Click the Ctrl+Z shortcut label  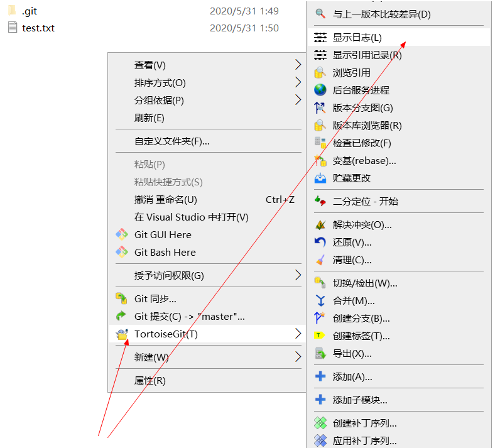pos(280,200)
